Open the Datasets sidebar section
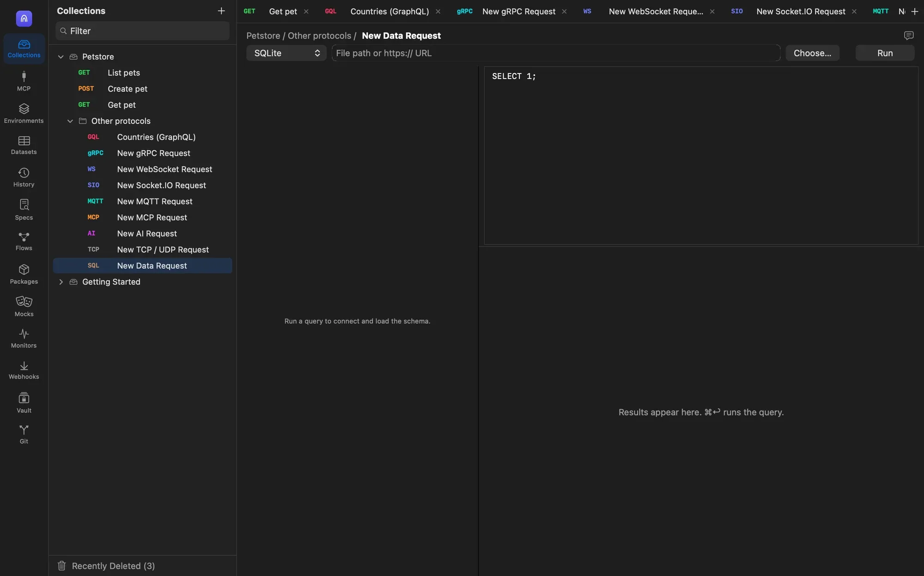924x576 pixels. (x=24, y=145)
